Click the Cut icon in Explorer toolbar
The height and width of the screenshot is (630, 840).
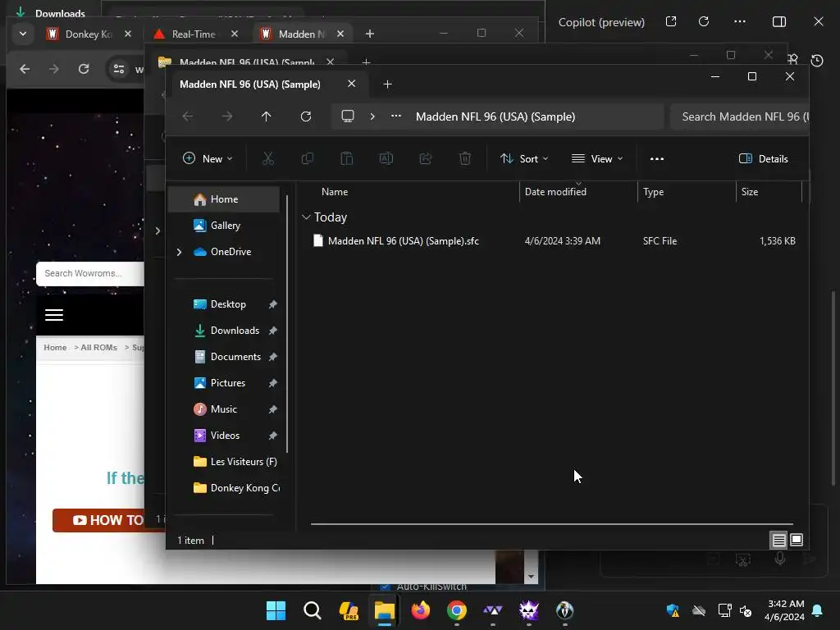click(268, 158)
